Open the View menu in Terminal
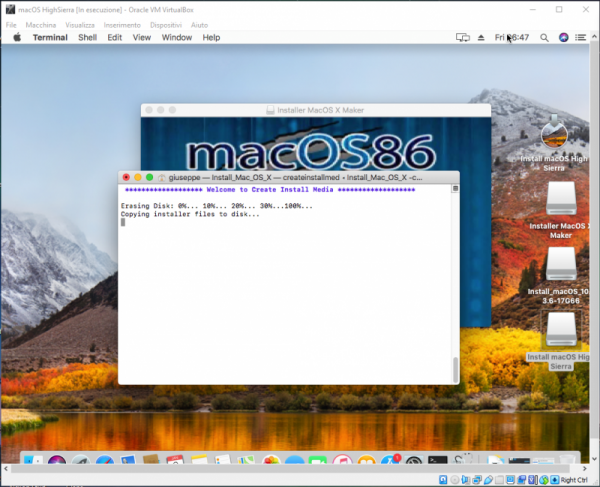This screenshot has width=600, height=487. 142,37
